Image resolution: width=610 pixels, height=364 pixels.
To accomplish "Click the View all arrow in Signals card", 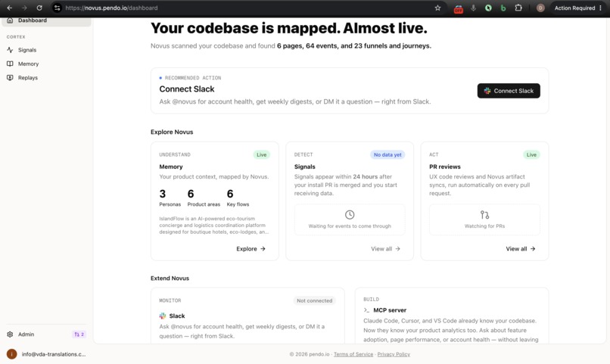I will (x=397, y=249).
